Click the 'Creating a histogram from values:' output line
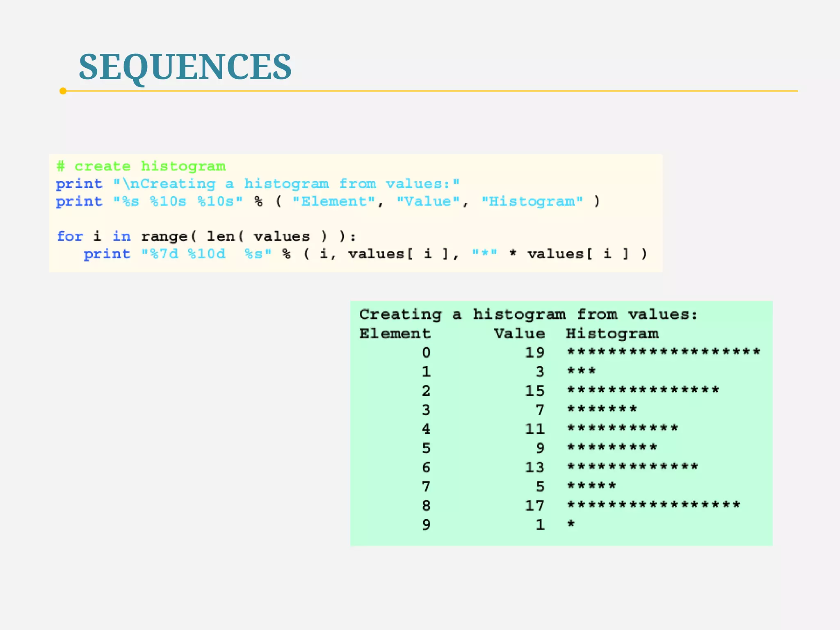Viewport: 840px width, 630px height. pos(528,315)
